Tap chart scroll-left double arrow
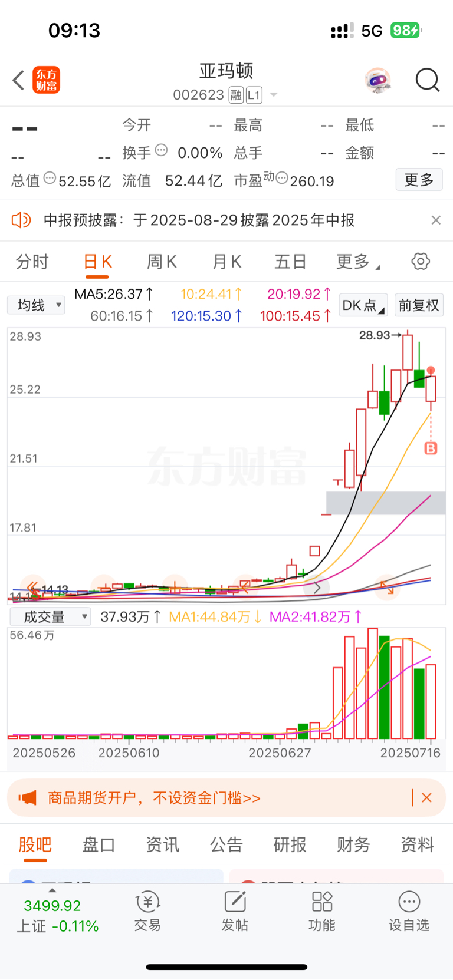Image resolution: width=453 pixels, height=980 pixels. (x=33, y=588)
